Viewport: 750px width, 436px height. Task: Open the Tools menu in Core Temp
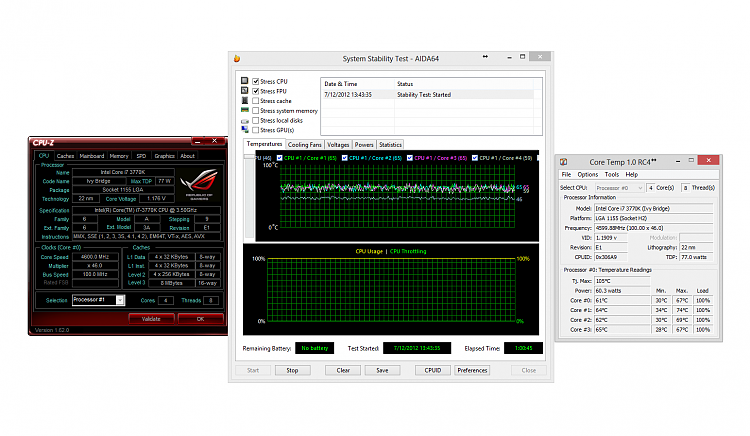(612, 174)
